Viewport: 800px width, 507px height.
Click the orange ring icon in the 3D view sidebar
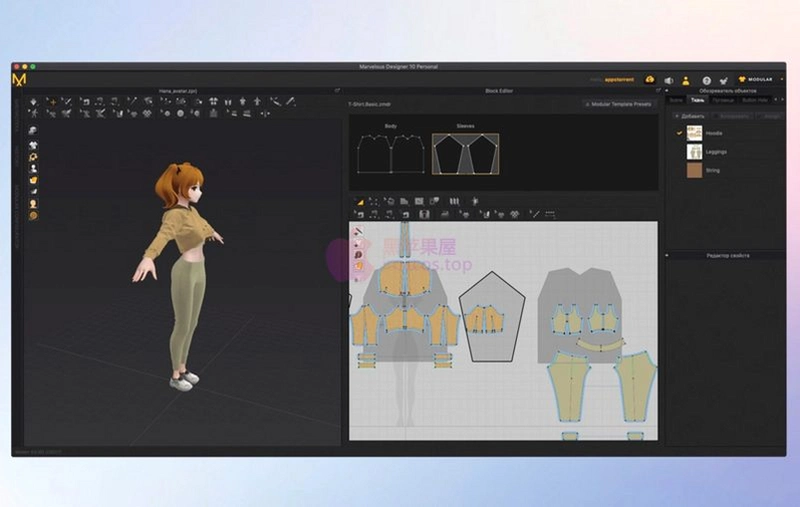(33, 157)
